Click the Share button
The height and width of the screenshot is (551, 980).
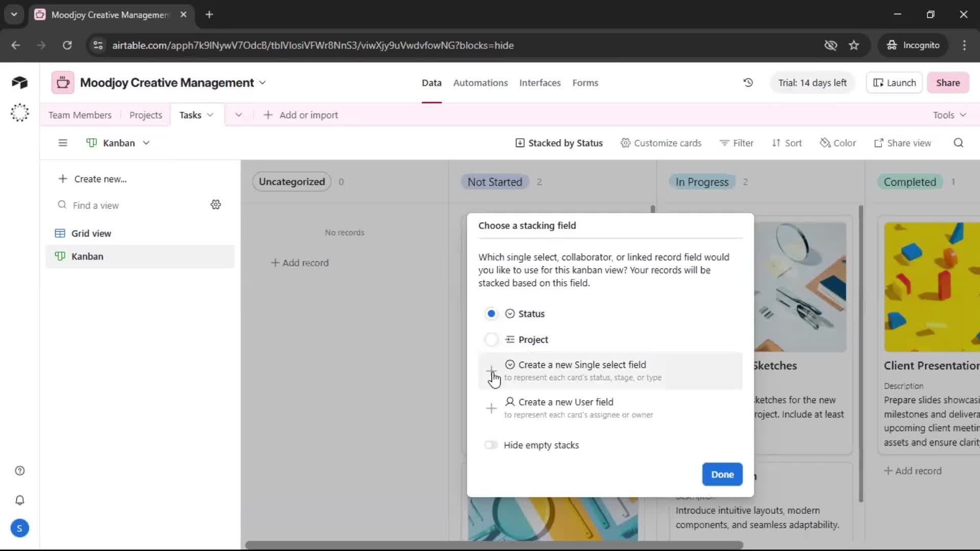(948, 83)
